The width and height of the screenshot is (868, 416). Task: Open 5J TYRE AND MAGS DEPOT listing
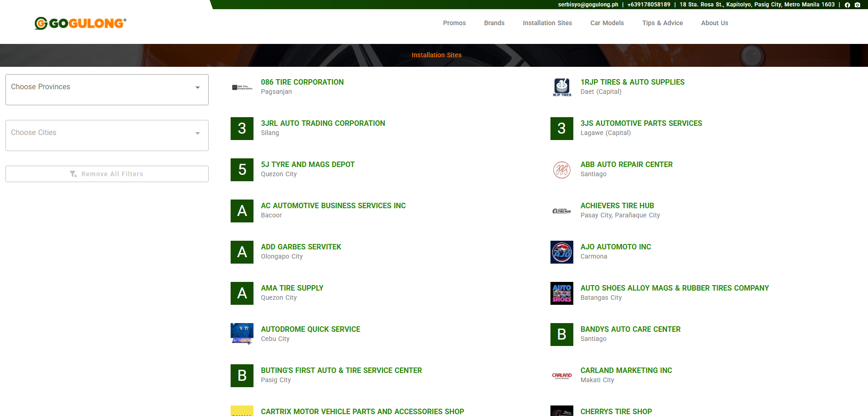[308, 164]
